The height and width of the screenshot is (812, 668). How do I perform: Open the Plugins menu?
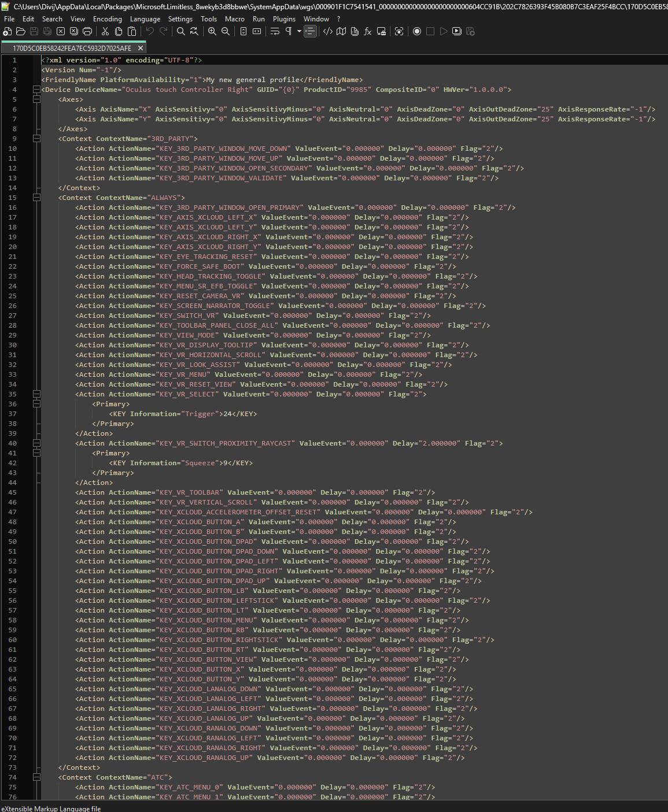(284, 18)
